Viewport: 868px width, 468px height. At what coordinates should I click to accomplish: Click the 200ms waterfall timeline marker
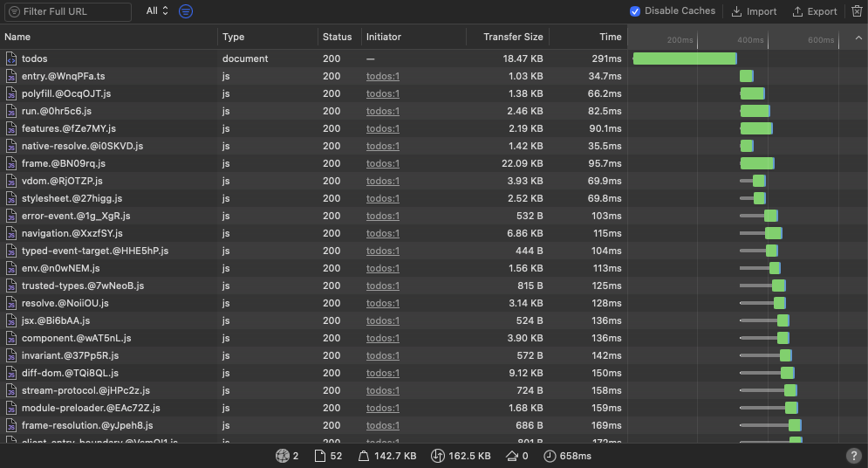[x=680, y=40]
